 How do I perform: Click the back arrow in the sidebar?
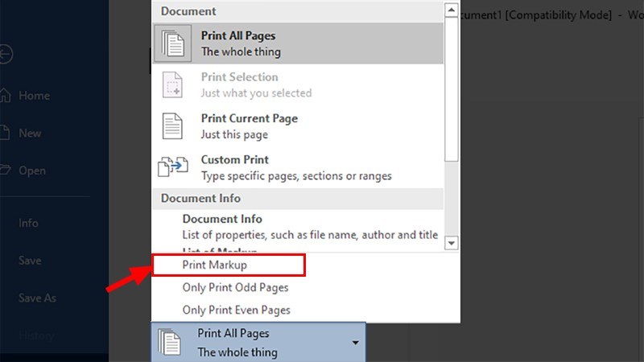[6, 55]
